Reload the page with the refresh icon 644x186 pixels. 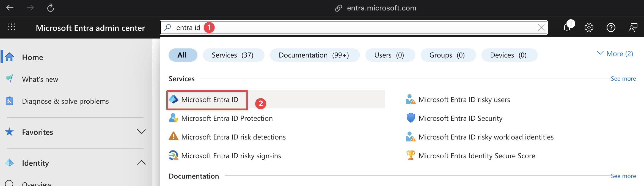[51, 8]
